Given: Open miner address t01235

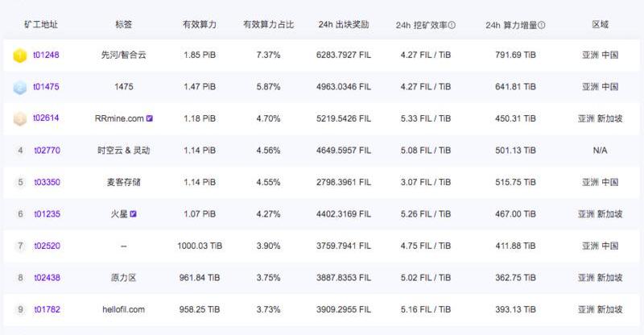Looking at the screenshot, I should click(47, 213).
